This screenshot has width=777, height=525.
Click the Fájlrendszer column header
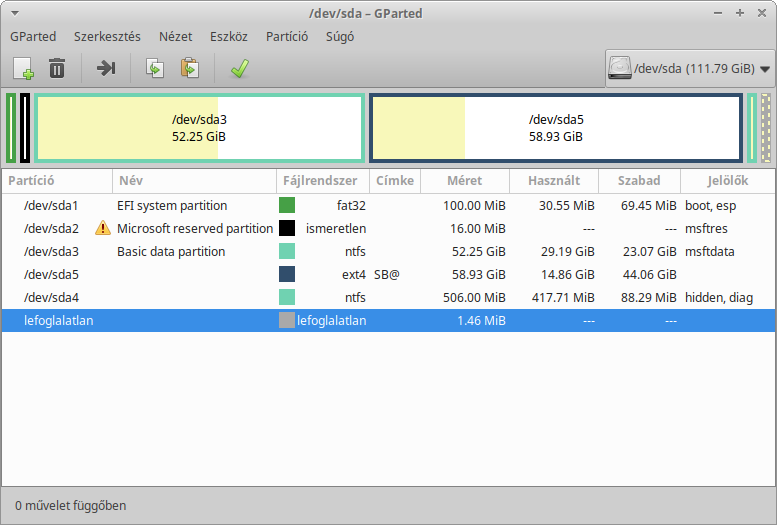click(323, 181)
